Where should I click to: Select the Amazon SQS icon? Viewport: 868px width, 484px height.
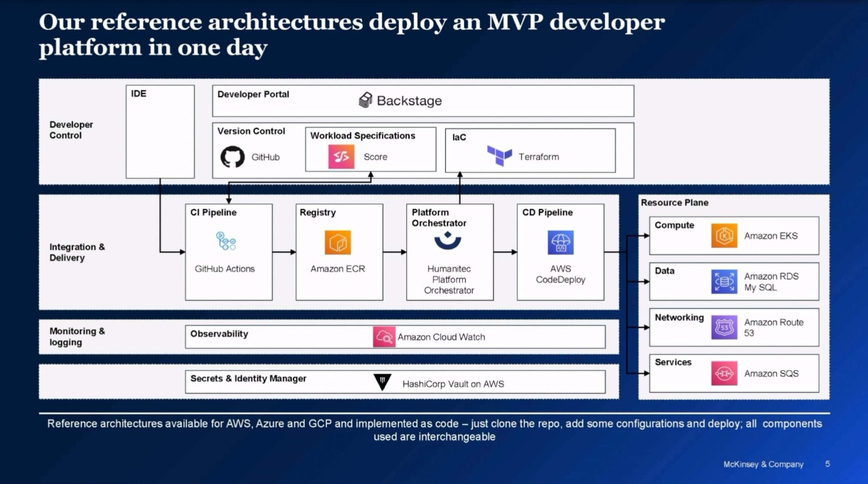(x=724, y=373)
